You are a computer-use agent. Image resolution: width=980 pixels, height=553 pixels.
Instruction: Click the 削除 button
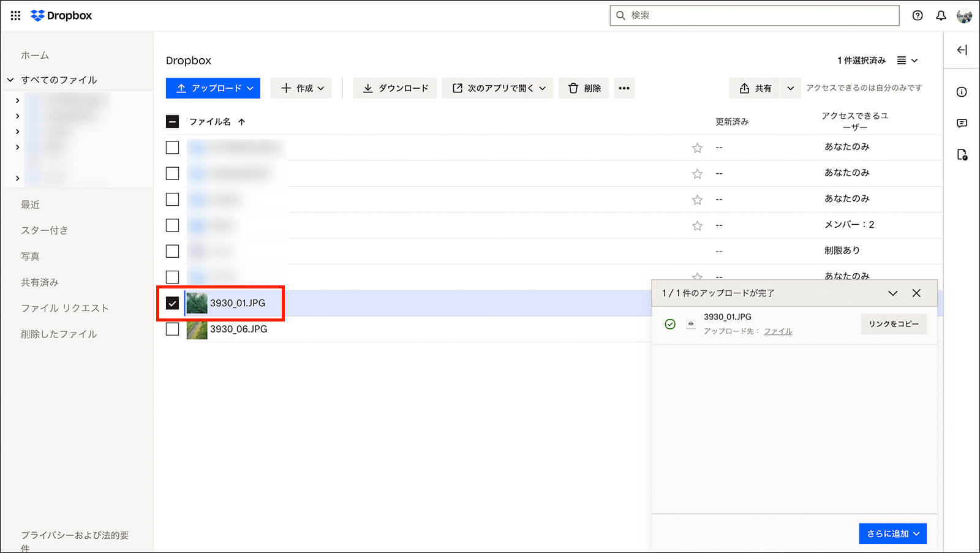coord(584,88)
